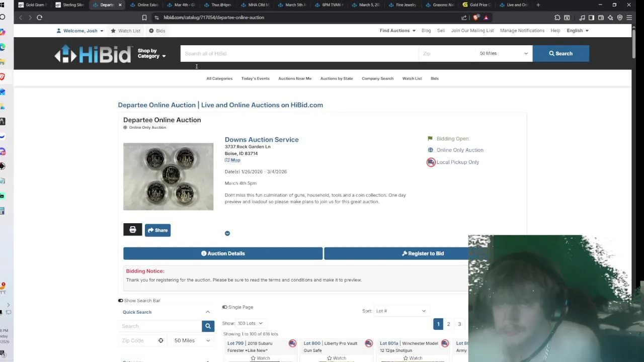Click Register to Bid button
Viewport: 644px width, 362px height.
(423, 253)
